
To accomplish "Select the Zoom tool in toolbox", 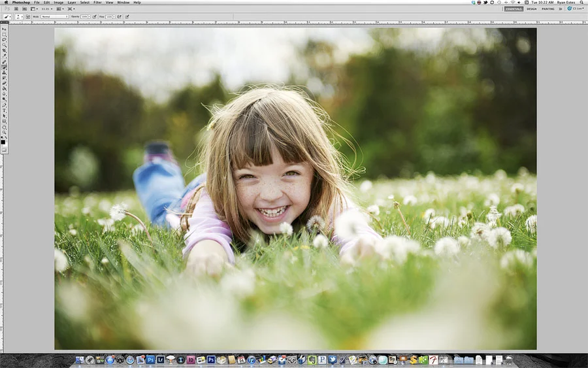I will (4, 133).
